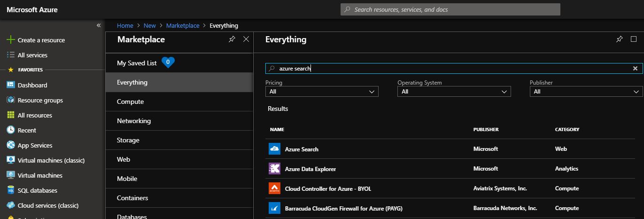Screen dimensions: 644x219
Task: Click the Analytics category cell
Action: [566, 169]
